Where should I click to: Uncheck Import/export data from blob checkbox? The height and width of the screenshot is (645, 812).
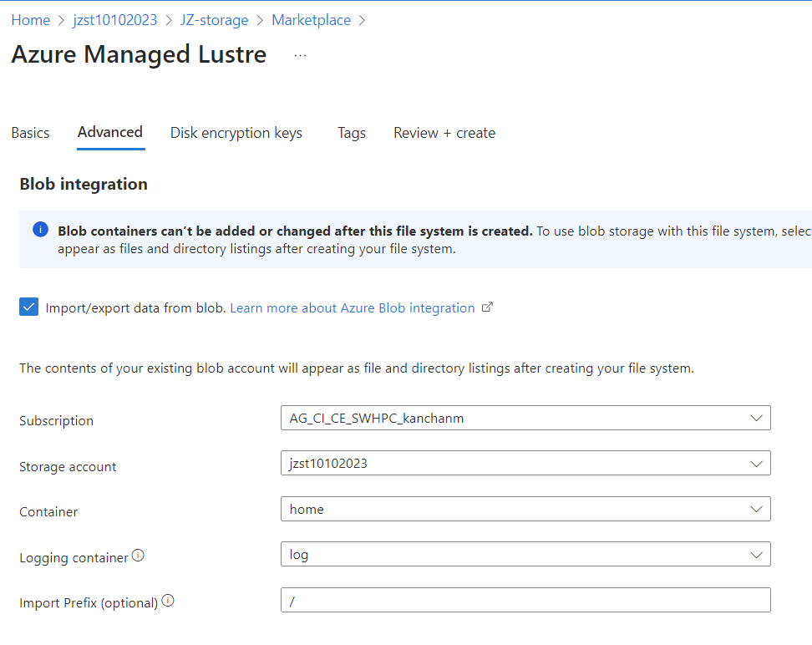click(x=29, y=307)
